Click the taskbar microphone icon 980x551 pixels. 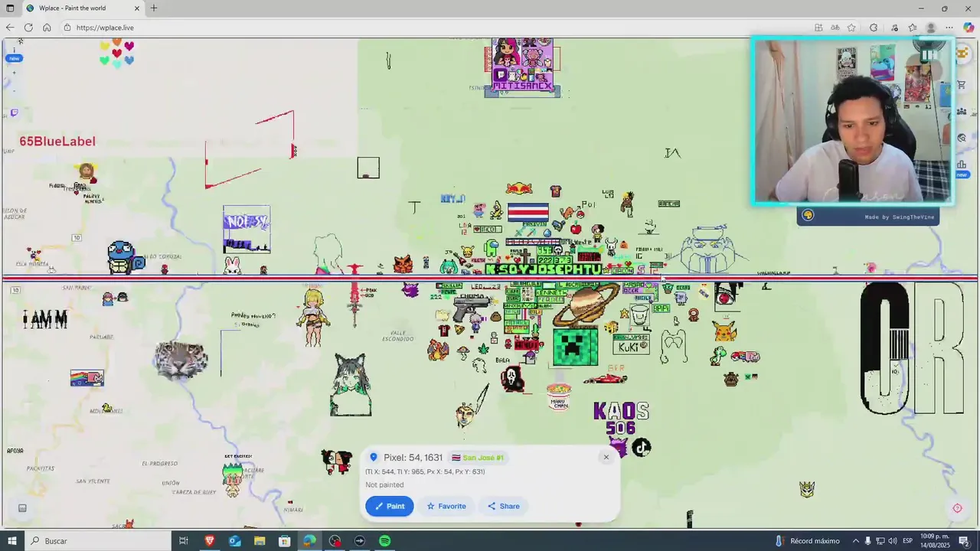tap(868, 541)
